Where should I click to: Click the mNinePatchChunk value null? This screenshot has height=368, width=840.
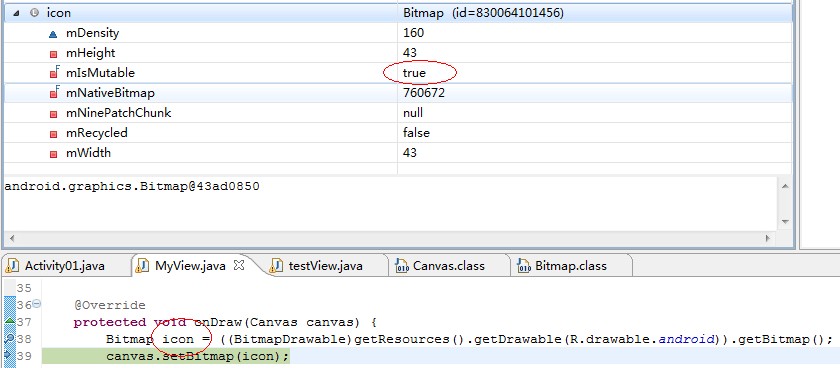(412, 112)
